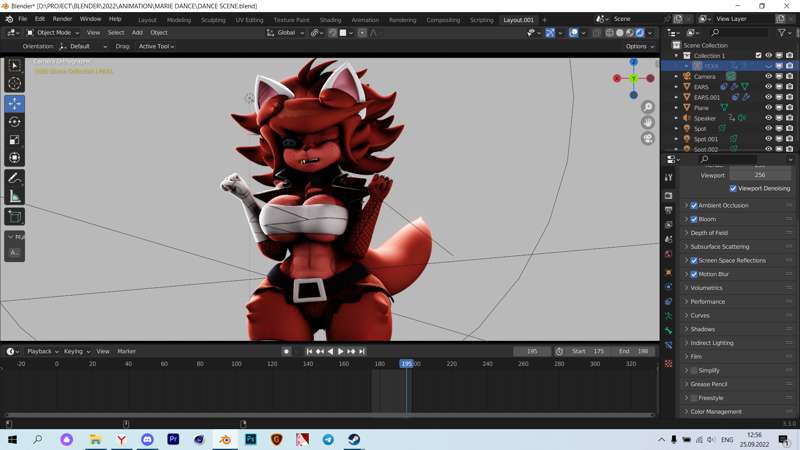Open the Render menu

(62, 19)
